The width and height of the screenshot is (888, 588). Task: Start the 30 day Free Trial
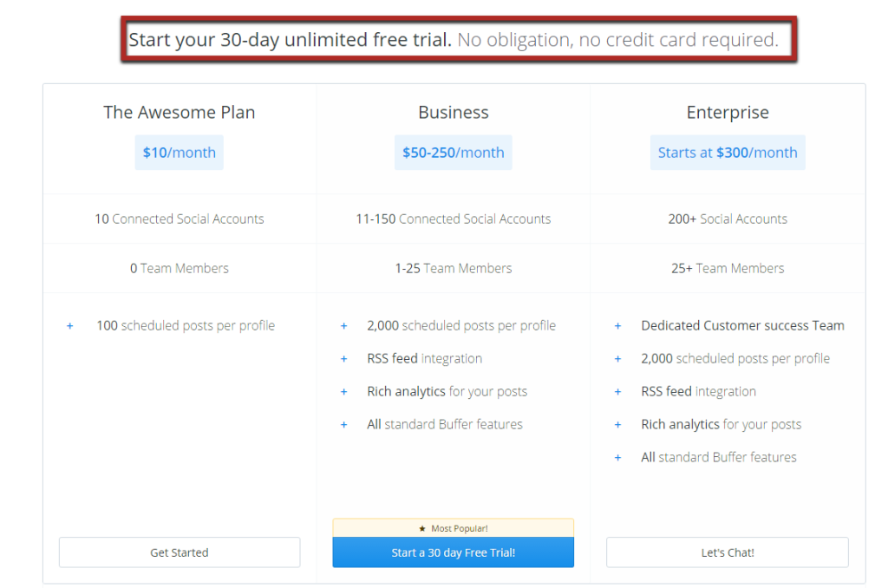click(453, 552)
